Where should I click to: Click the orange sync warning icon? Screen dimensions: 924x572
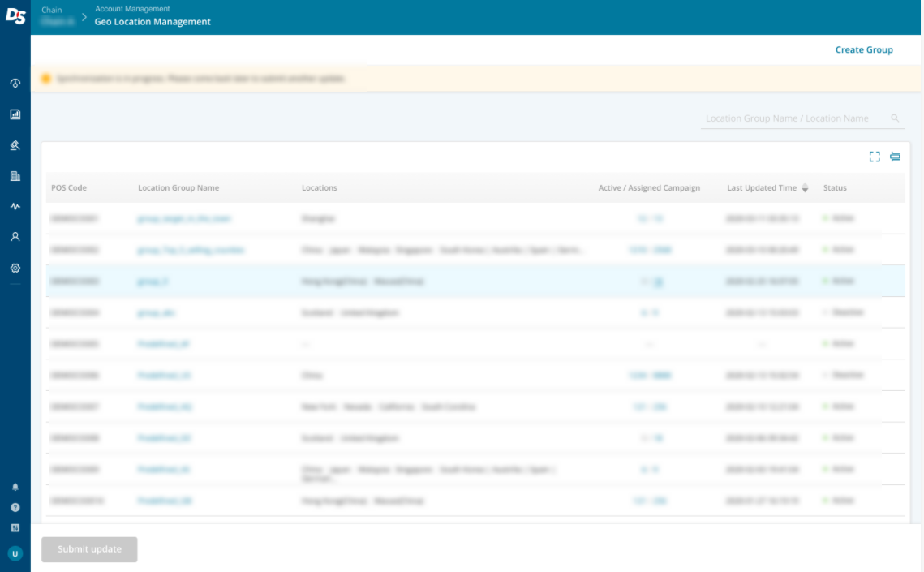(x=46, y=79)
